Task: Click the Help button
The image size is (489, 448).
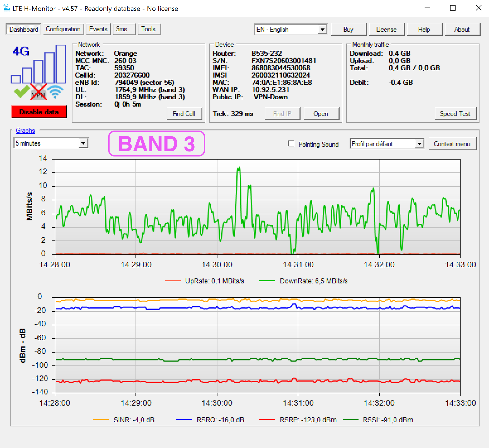Action: [424, 30]
